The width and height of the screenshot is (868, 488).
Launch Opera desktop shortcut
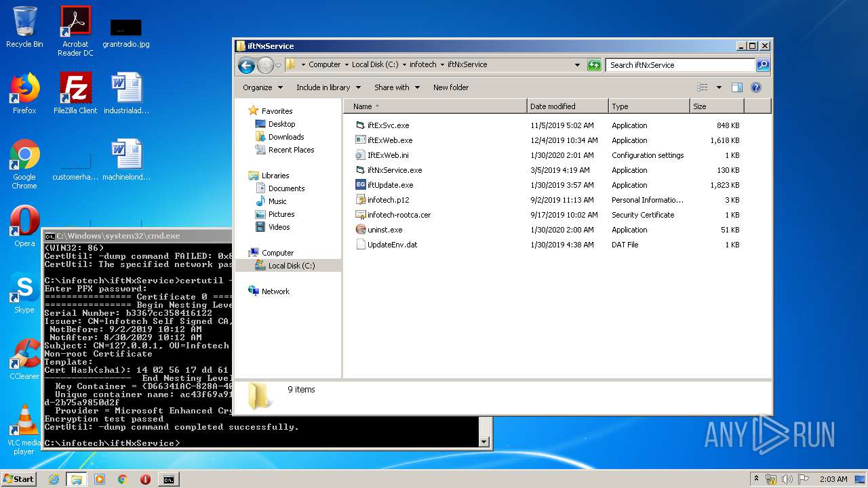coord(24,226)
